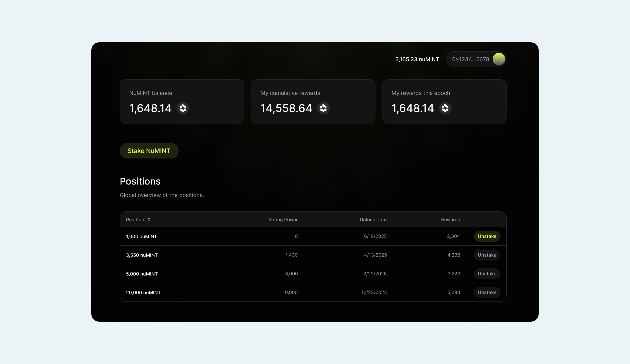Click the 2,304 rewards value
630x364 pixels.
coord(453,236)
